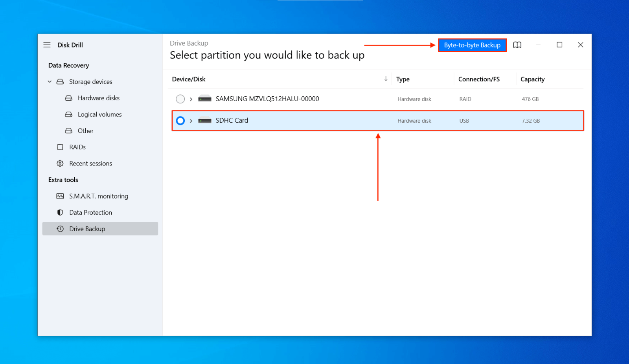
Task: Open the Other storage category
Action: [x=69, y=131]
